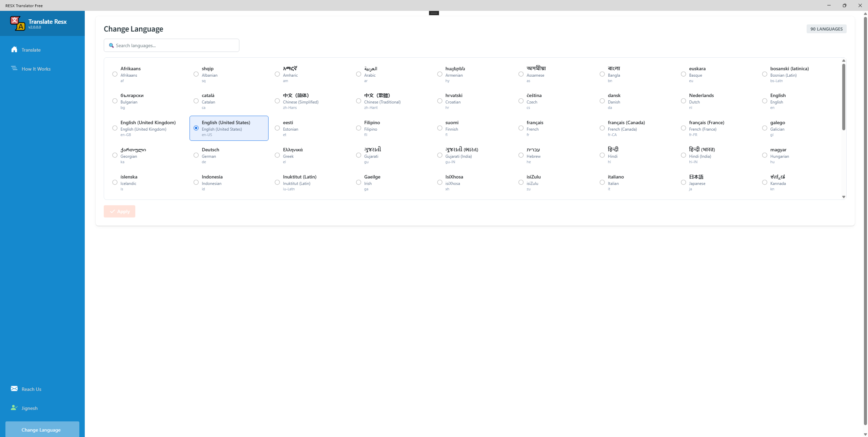
Task: Open Change Language from the sidebar
Action: [42, 430]
